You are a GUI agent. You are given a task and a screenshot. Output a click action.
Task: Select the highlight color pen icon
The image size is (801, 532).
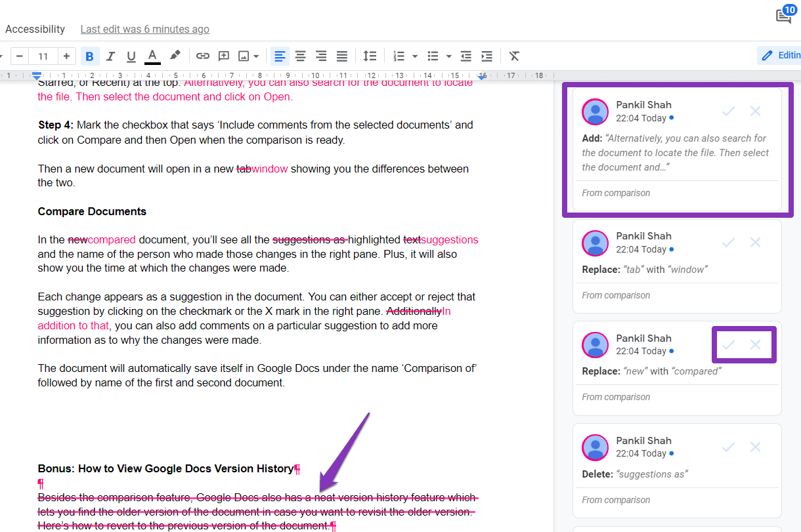[175, 56]
